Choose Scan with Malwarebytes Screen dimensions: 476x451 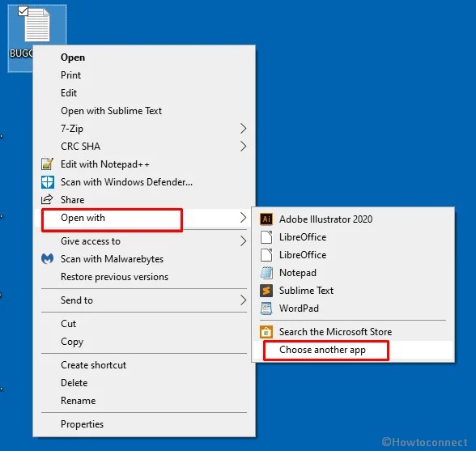pyautogui.click(x=144, y=259)
